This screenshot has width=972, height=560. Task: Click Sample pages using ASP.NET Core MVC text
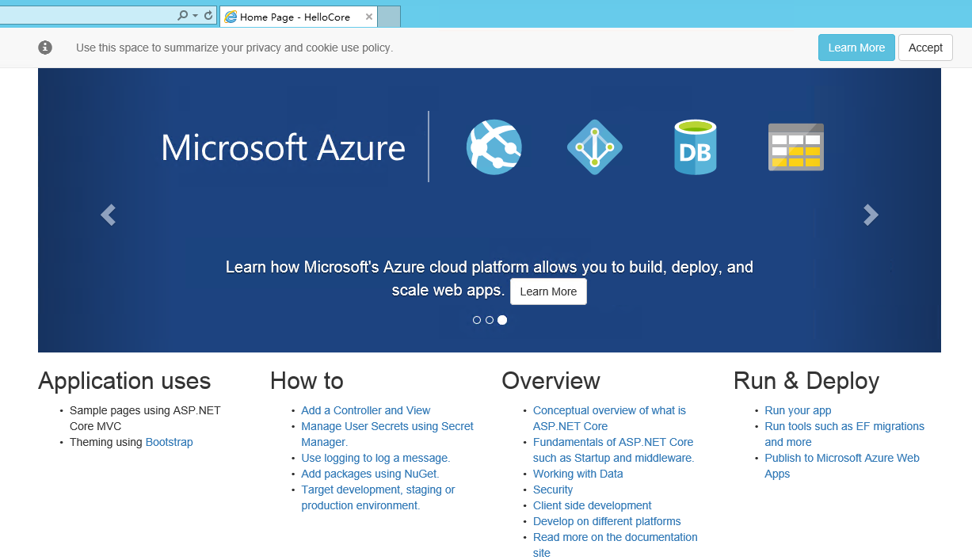[x=145, y=418]
